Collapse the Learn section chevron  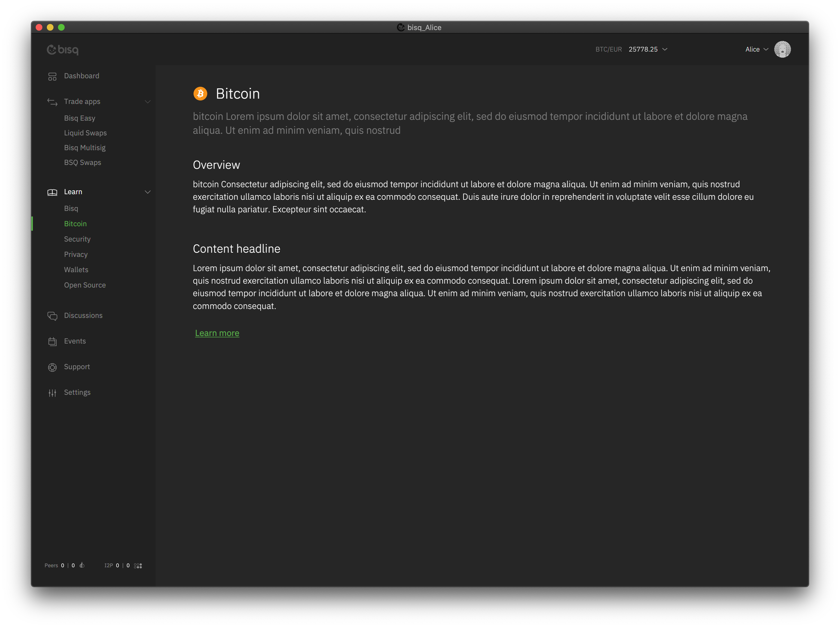pyautogui.click(x=148, y=192)
